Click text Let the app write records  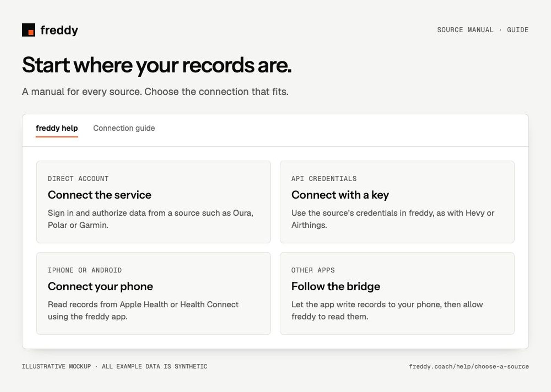point(387,310)
